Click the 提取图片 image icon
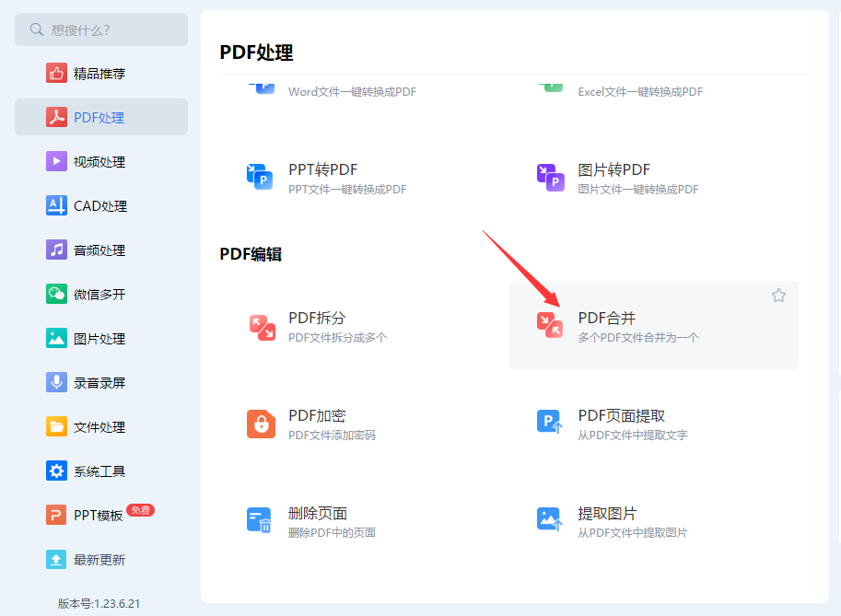The height and width of the screenshot is (616, 841). 550,519
